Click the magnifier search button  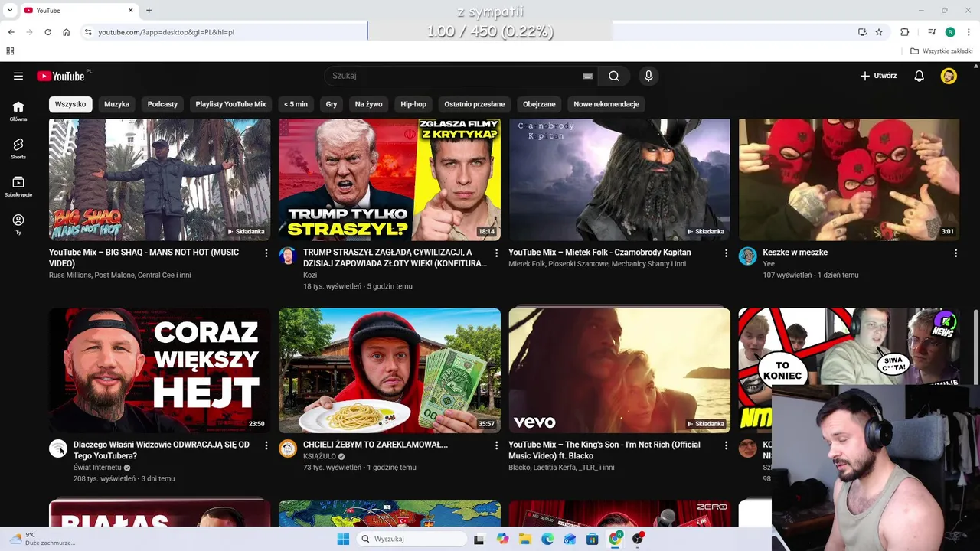click(614, 76)
